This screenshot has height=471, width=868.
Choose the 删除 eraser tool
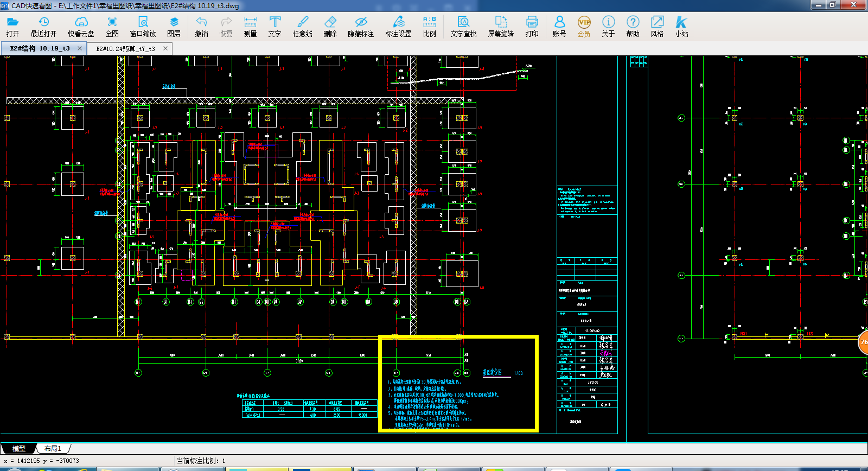pos(330,26)
